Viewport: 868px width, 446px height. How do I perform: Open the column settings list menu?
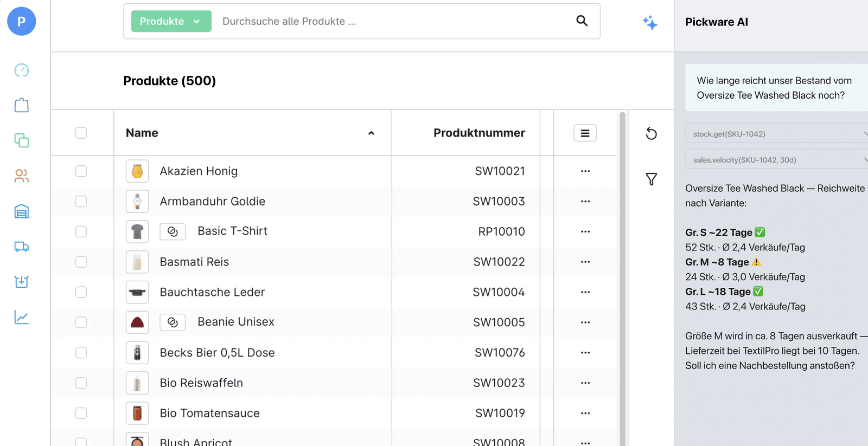click(585, 133)
